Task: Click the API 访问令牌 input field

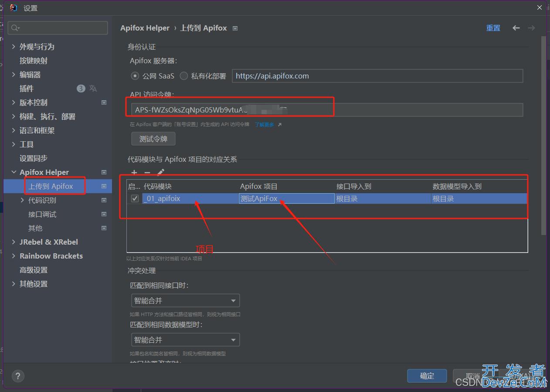Action: (x=327, y=110)
